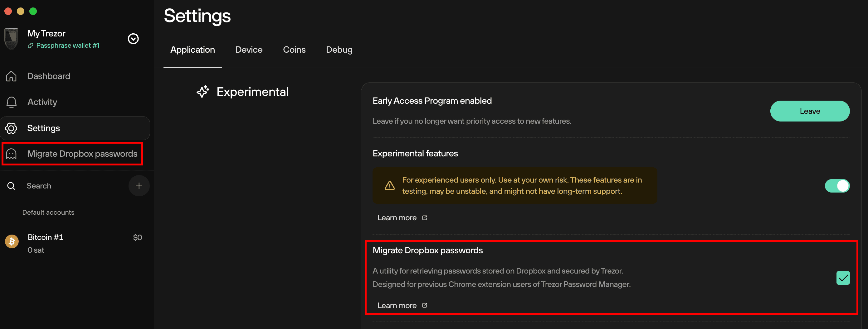The height and width of the screenshot is (329, 868).
Task: Click the Bitcoin coin icon
Action: 12,241
